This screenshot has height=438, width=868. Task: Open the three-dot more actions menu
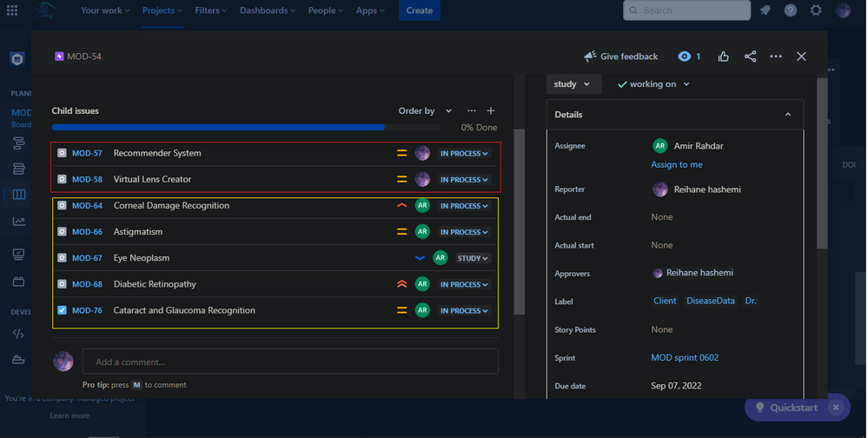pos(776,56)
